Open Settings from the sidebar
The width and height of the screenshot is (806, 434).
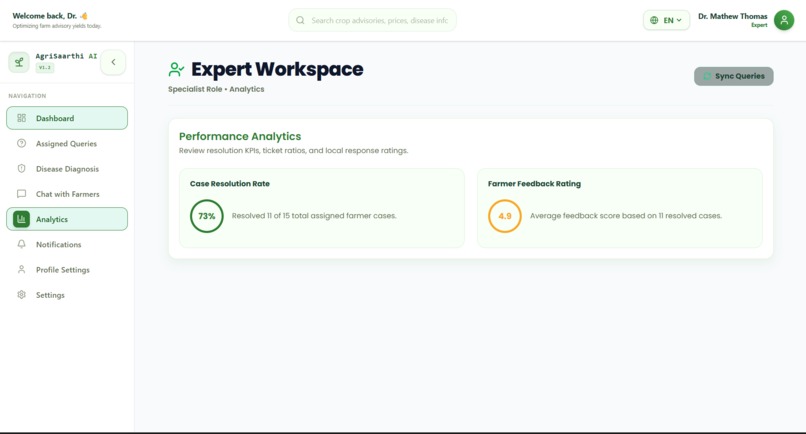(67, 295)
